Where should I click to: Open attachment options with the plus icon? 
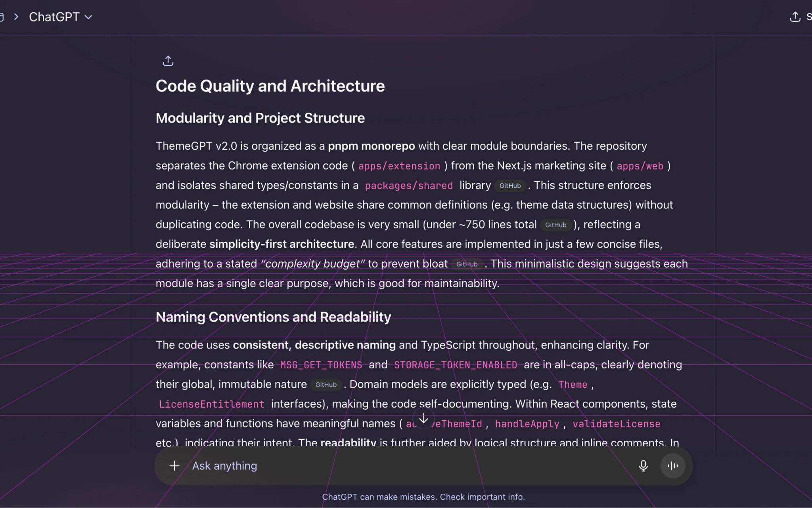click(x=174, y=466)
